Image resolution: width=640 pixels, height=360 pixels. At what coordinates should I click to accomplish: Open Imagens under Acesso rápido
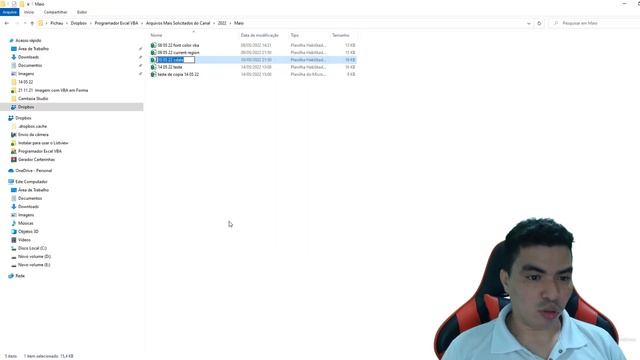click(x=26, y=74)
